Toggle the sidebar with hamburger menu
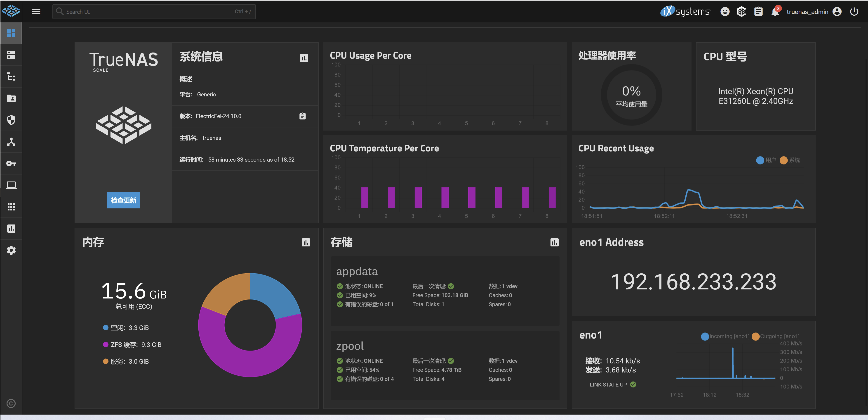Image resolution: width=868 pixels, height=420 pixels. click(x=36, y=12)
